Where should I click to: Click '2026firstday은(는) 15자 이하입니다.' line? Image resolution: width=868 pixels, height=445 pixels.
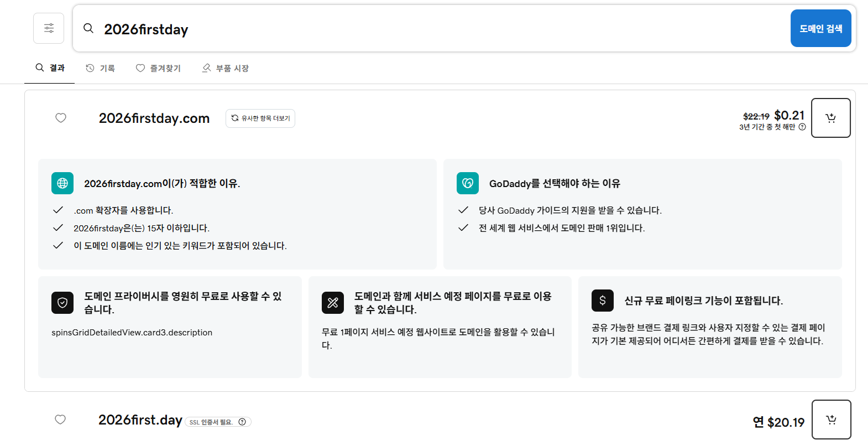click(142, 228)
